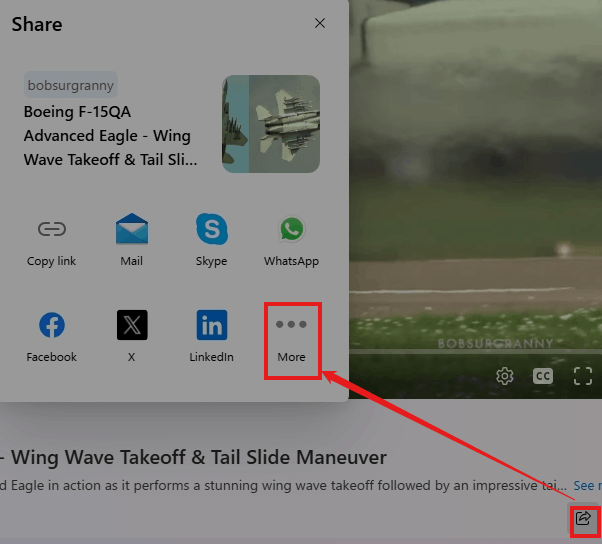Image resolution: width=602 pixels, height=544 pixels.
Task: Click the Wing Wave Takeoff video heading
Action: [194, 457]
